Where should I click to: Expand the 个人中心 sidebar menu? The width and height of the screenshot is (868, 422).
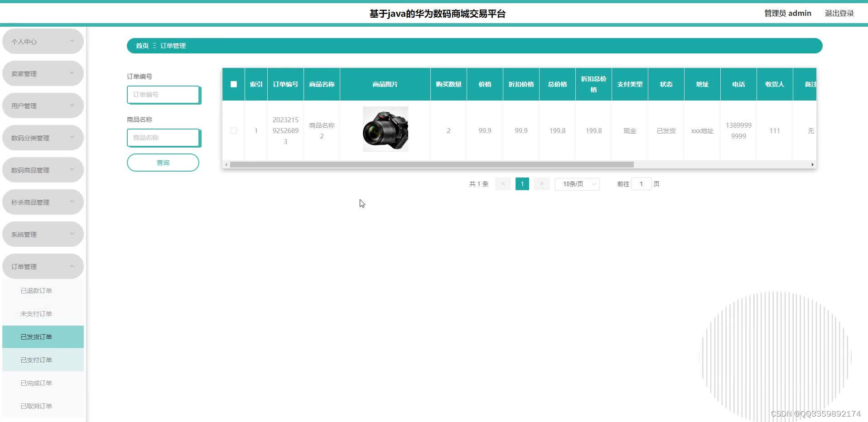click(x=43, y=41)
